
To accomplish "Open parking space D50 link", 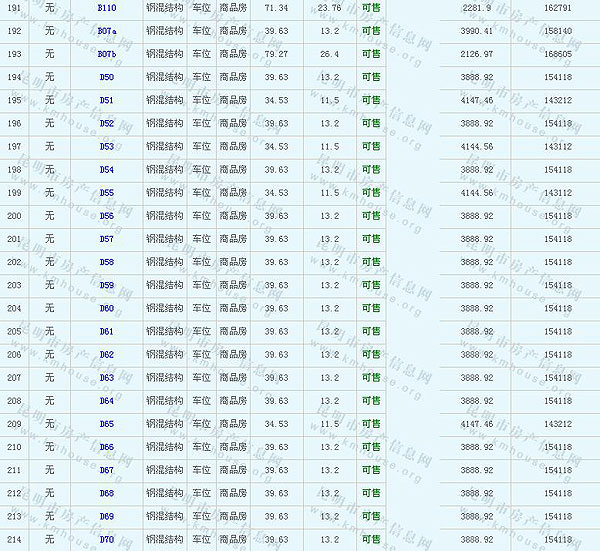I will (x=107, y=77).
